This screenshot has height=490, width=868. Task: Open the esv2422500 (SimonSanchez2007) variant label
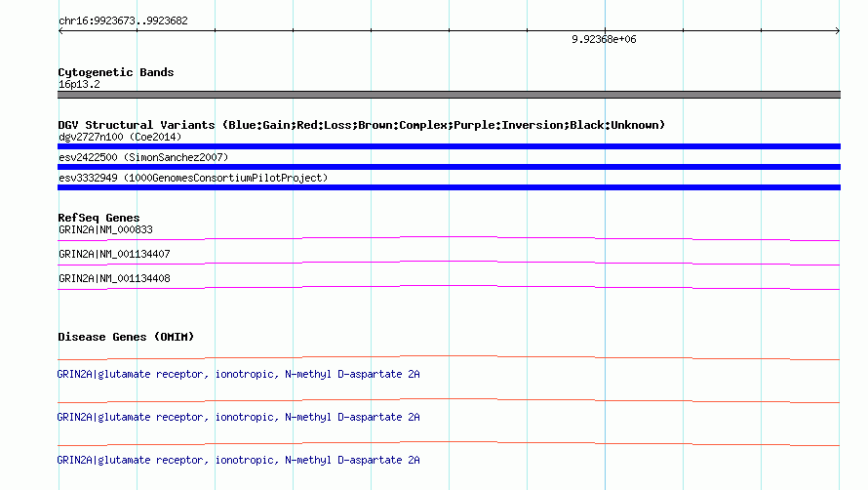pos(143,157)
